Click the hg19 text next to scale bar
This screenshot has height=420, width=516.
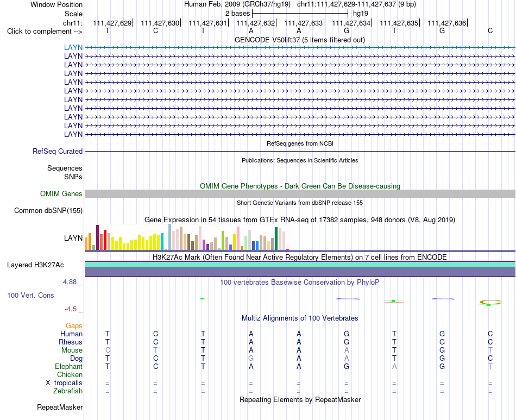[x=361, y=14]
